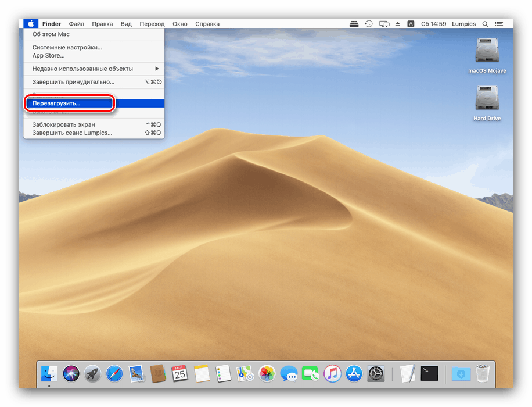Open the Правка menu
The height and width of the screenshot is (407, 532).
[102, 24]
